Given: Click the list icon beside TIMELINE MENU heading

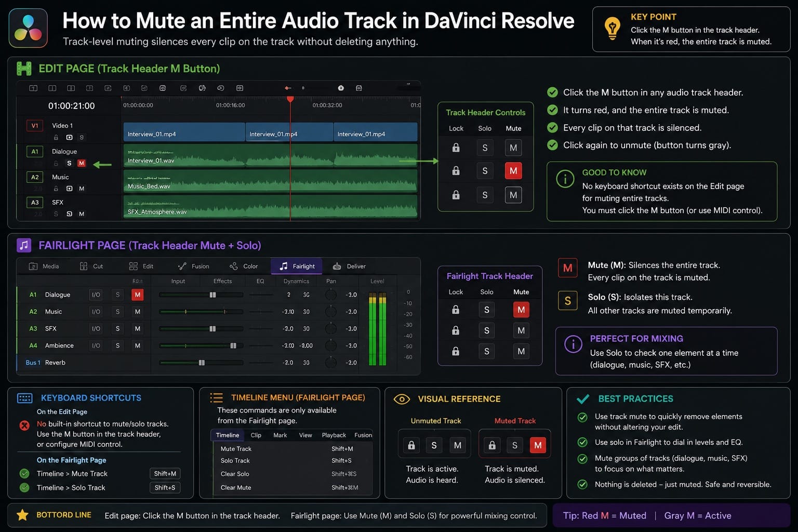Looking at the screenshot, I should (216, 398).
